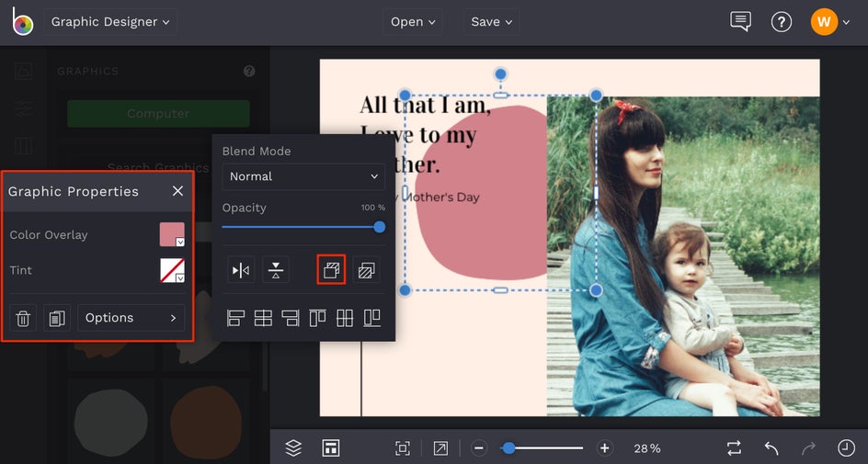Viewport: 868px width, 464px height.
Task: Close the Graphic Properties panel
Action: coord(177,191)
